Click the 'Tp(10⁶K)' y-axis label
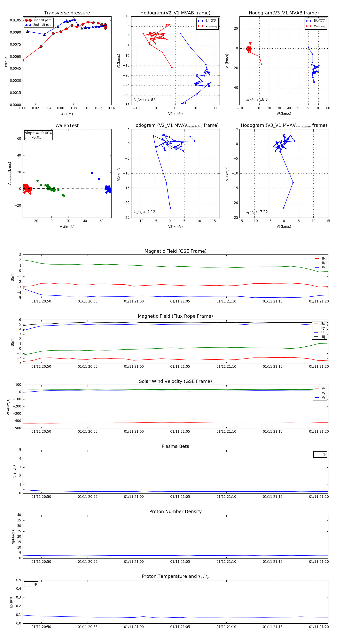The height and width of the screenshot is (644, 351). (x=12, y=602)
